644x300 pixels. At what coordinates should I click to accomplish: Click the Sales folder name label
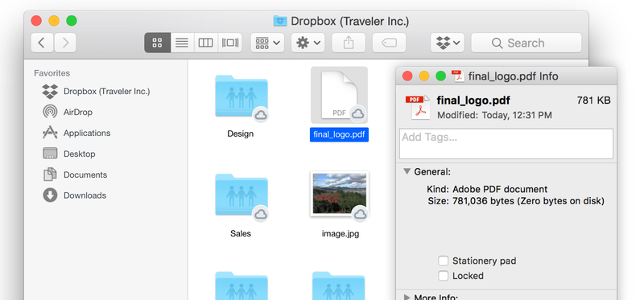241,233
